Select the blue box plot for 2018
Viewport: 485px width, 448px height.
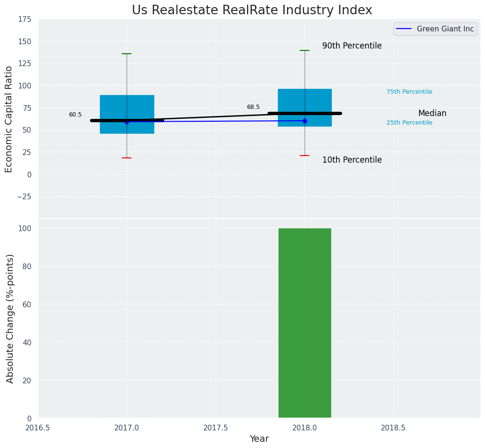[x=305, y=101]
